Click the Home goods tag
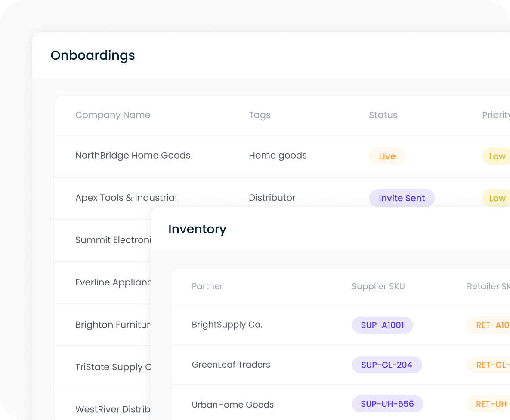The image size is (510, 420). (278, 156)
